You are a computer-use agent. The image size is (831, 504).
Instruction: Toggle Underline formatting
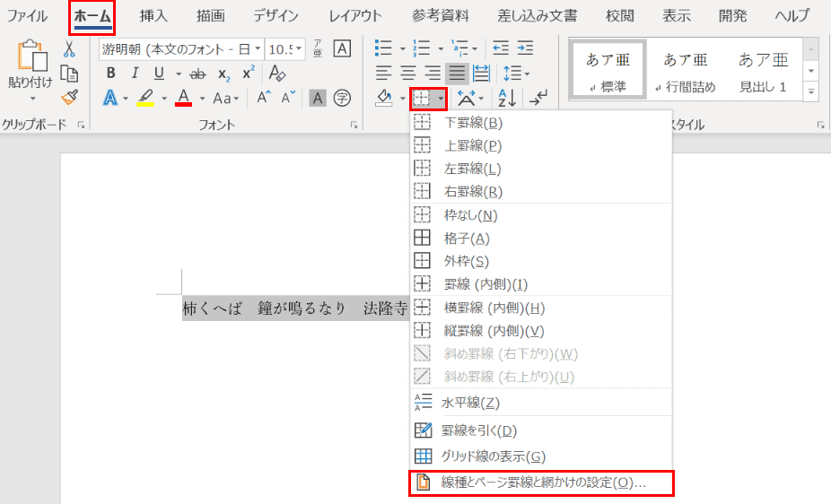[159, 73]
